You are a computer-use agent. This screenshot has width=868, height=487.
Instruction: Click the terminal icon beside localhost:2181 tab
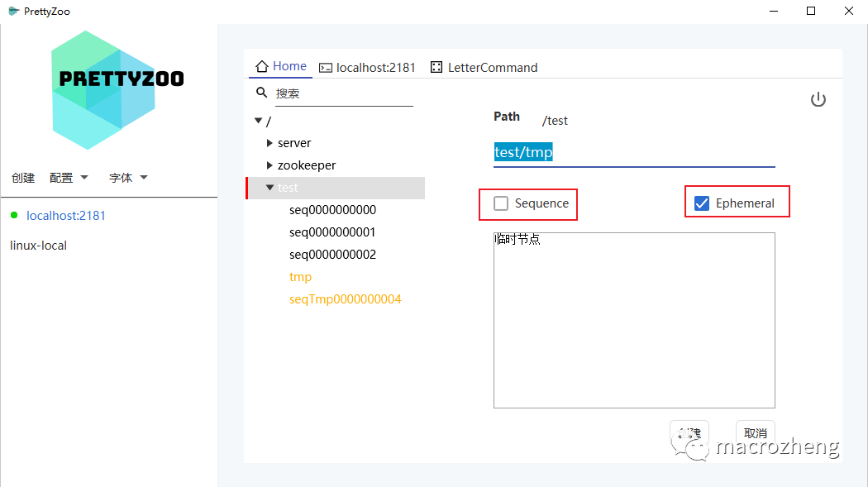[326, 68]
